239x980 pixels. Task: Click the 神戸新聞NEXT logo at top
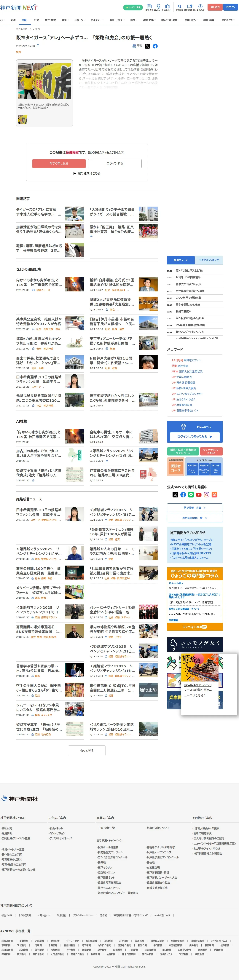(19, 7)
